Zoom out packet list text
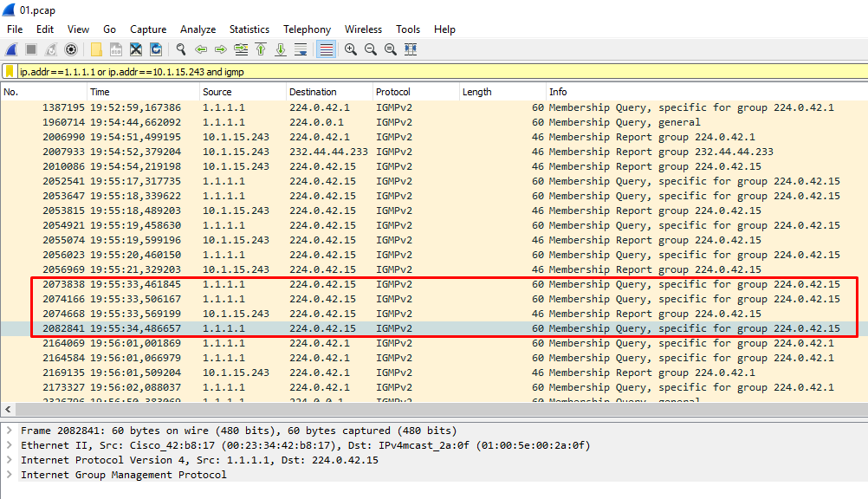Viewport: 868px width, 499px height. [x=371, y=49]
